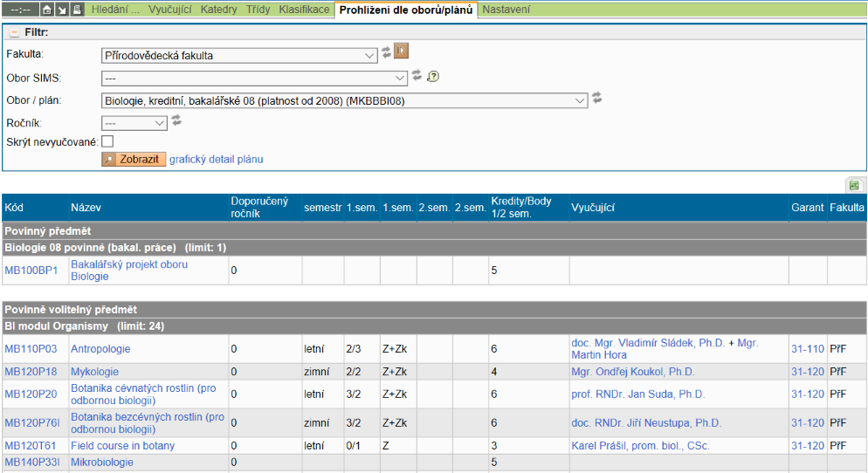Click the help icon next to Obor SIMS

pyautogui.click(x=432, y=76)
